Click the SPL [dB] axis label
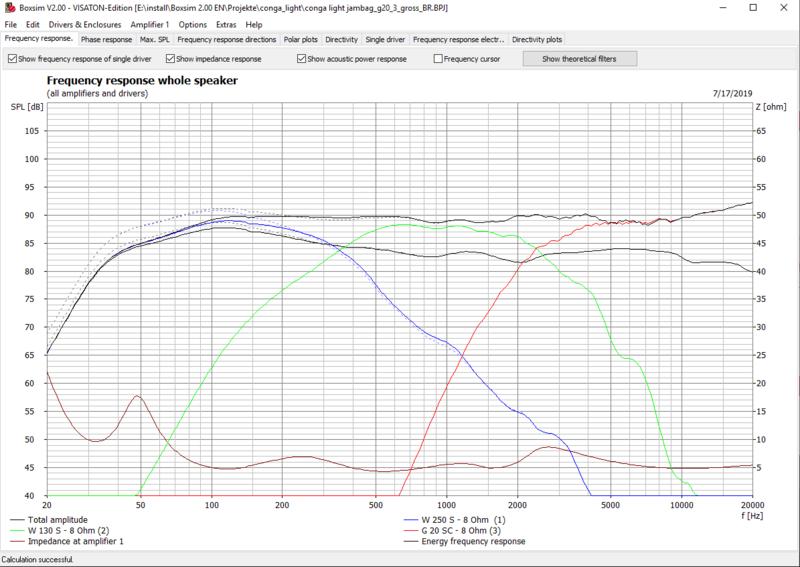The width and height of the screenshot is (800, 567). pos(27,107)
